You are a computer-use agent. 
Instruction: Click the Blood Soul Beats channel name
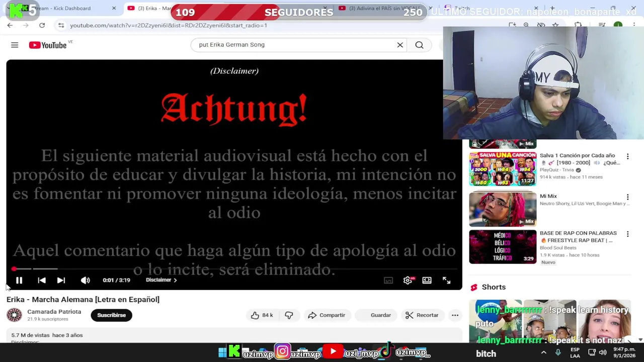pos(558,248)
